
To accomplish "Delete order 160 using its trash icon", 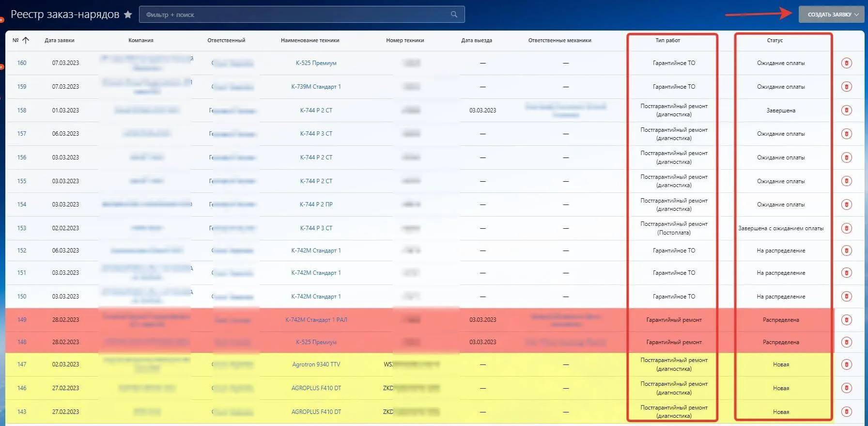I will (x=846, y=63).
